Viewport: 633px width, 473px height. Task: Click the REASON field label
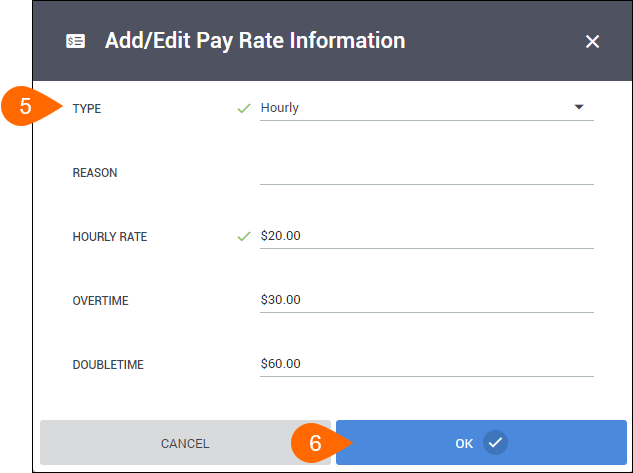(95, 173)
